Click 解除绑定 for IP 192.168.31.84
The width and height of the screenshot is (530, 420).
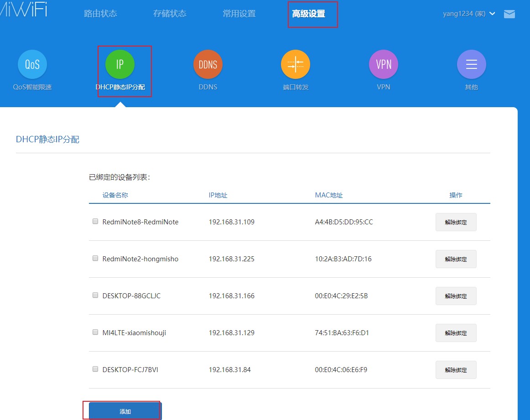coord(456,370)
